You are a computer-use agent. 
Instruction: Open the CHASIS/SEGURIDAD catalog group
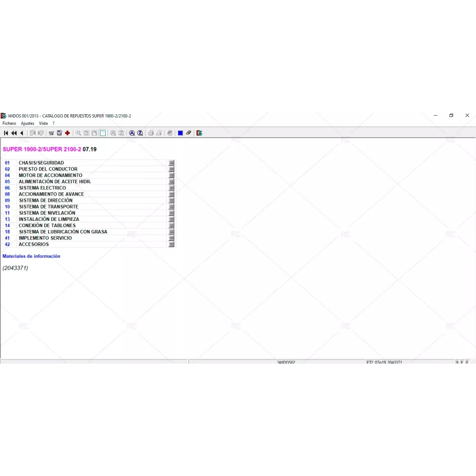(x=41, y=163)
